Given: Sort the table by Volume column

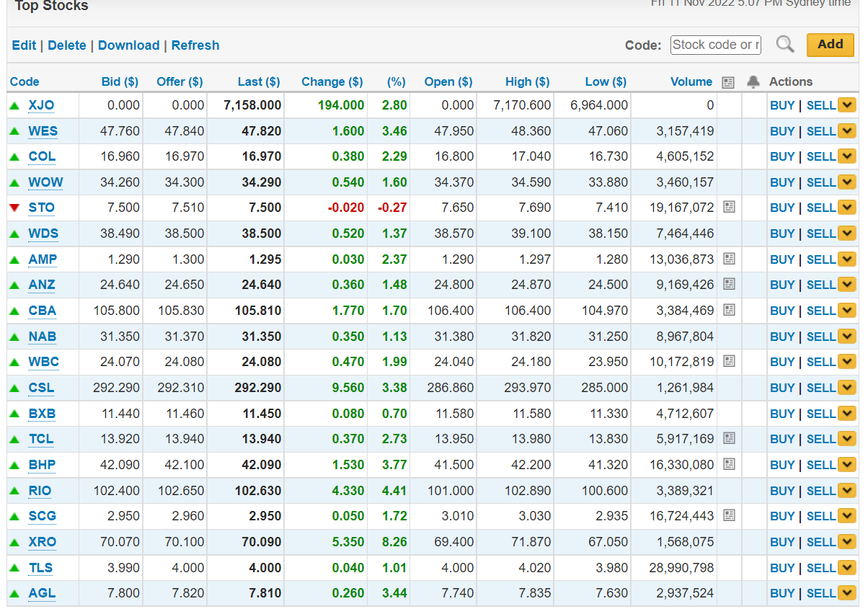Looking at the screenshot, I should pos(691,82).
